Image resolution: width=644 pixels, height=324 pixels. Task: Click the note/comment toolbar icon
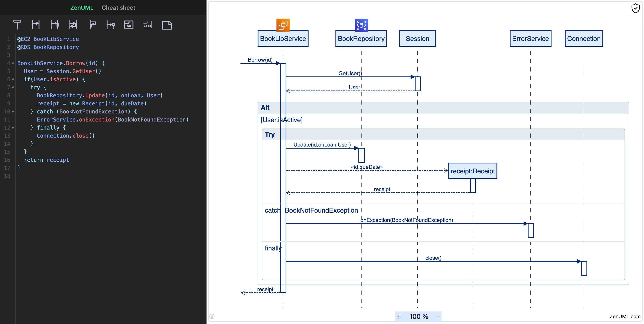(x=167, y=25)
